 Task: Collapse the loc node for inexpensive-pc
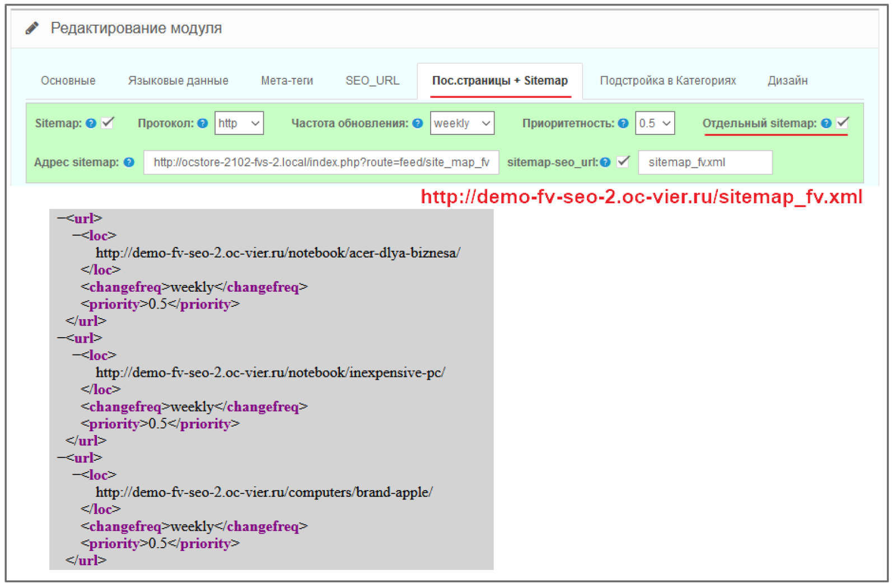77,356
